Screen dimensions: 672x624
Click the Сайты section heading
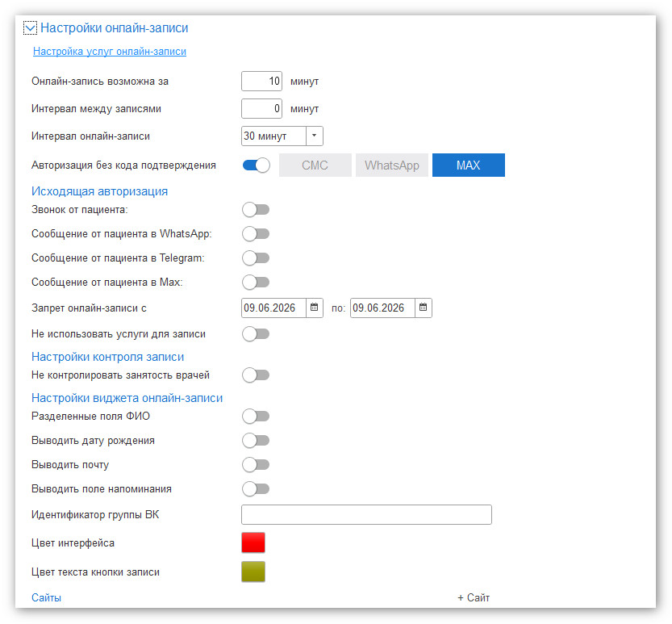46,598
